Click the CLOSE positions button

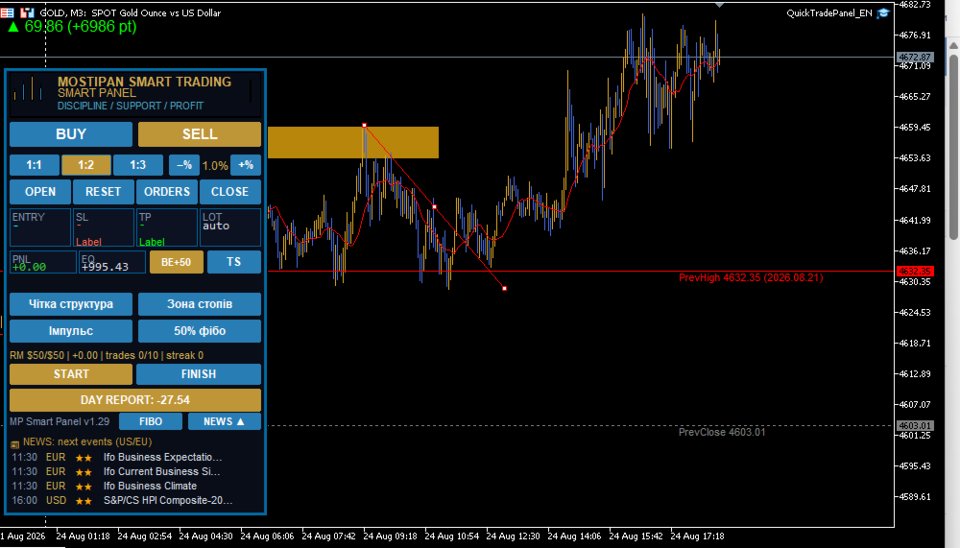(230, 192)
